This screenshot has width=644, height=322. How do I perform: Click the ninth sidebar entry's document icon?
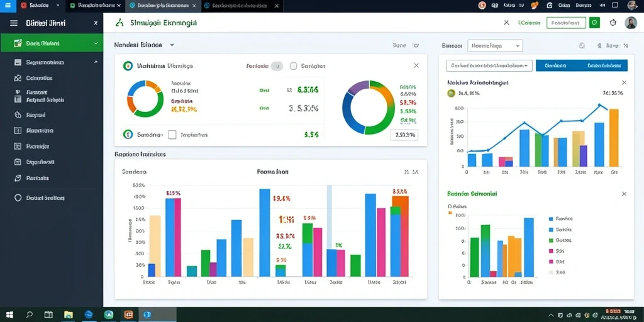click(x=18, y=178)
